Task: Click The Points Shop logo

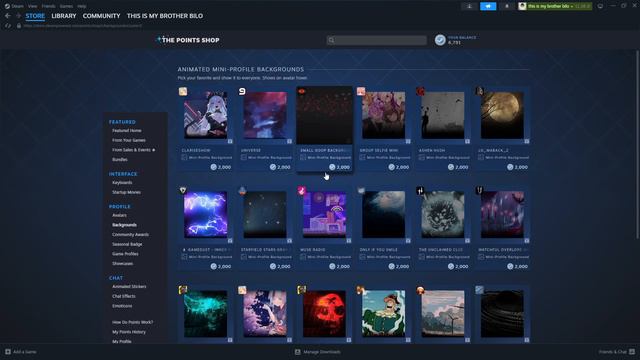Action: 188,40
